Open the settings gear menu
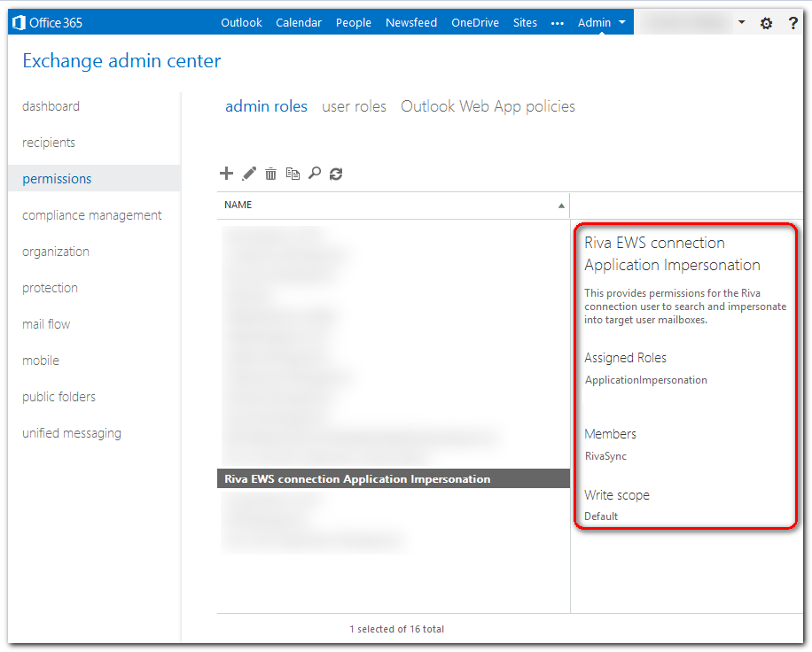The width and height of the screenshot is (812, 652). 766,23
